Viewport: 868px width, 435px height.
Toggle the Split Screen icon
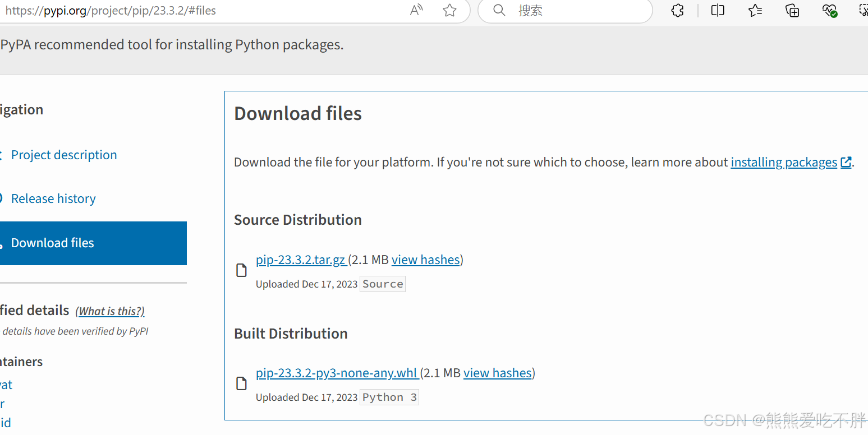pyautogui.click(x=718, y=10)
